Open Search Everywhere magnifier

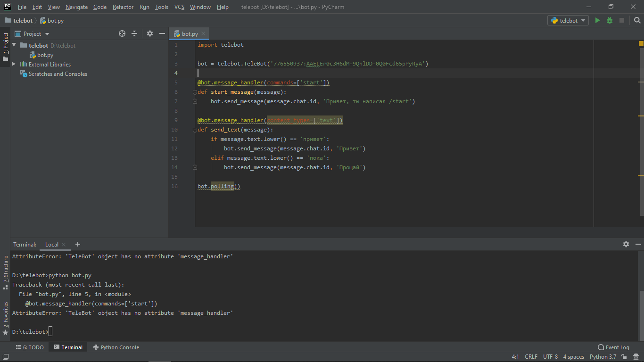637,20
